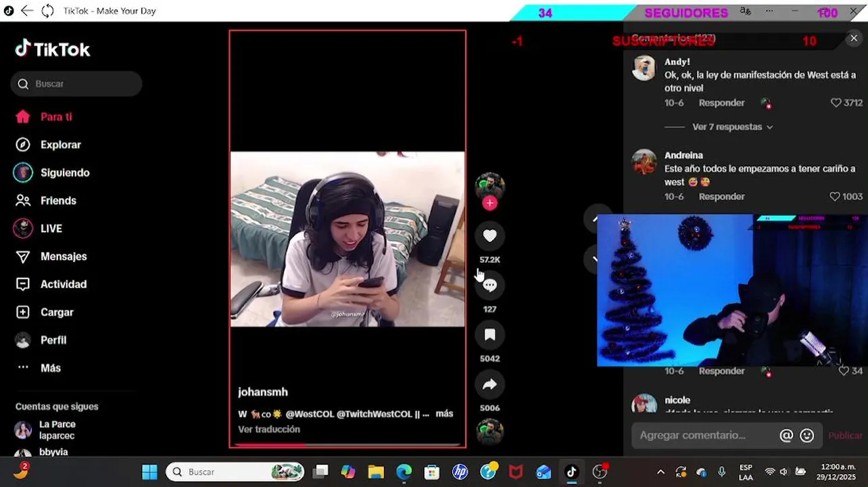Open the Explorar compass page
This screenshot has width=868, height=487.
47,145
